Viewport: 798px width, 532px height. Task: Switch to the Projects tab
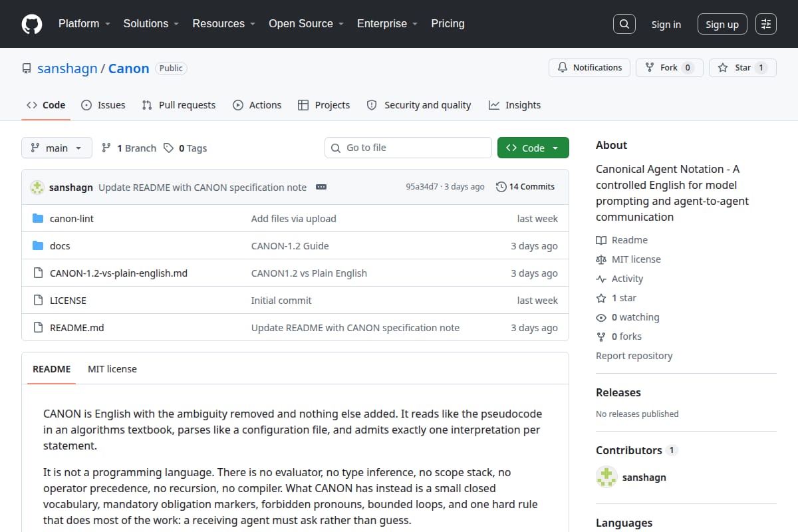point(324,105)
